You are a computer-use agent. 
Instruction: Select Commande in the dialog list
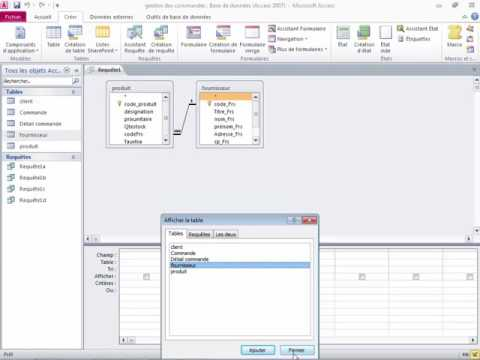click(240, 253)
